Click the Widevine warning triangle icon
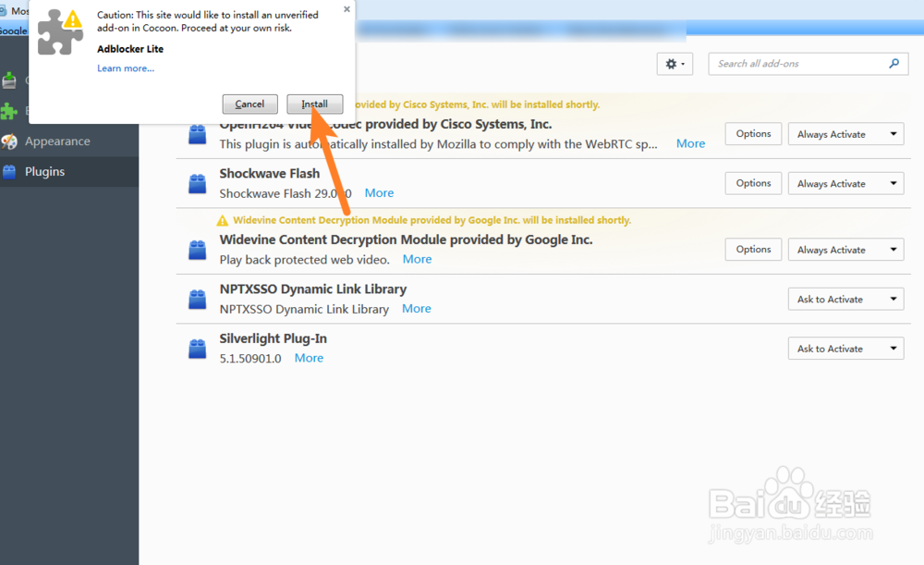This screenshot has width=924, height=565. tap(222, 221)
